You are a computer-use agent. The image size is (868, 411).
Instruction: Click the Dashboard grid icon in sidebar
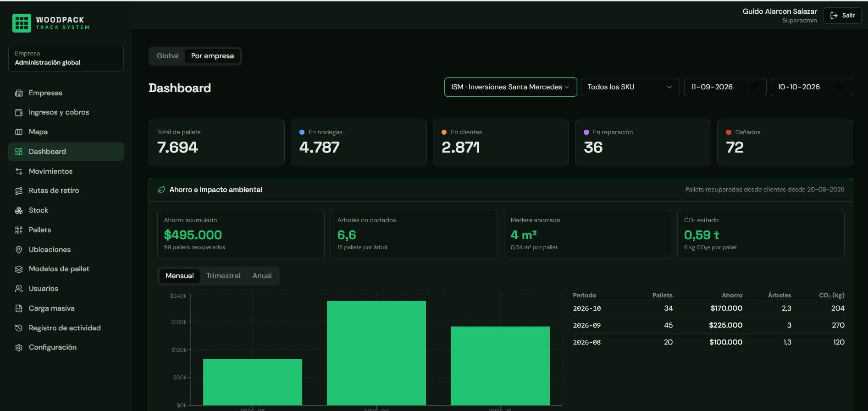[x=19, y=152]
